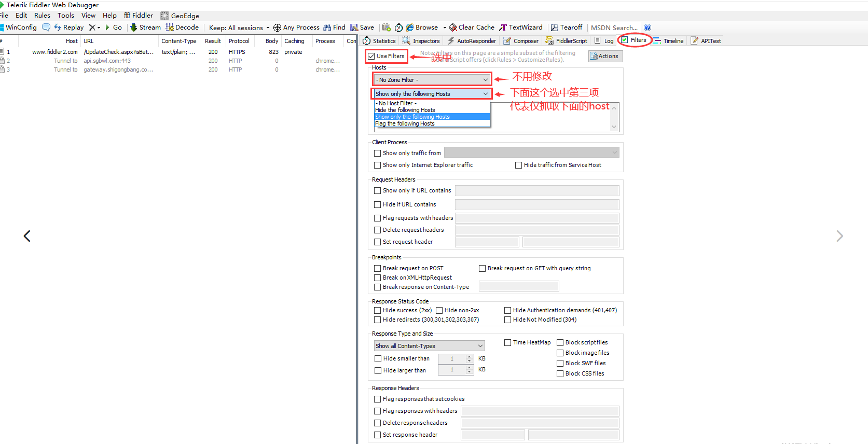Open the Rules menu
Viewport: 868px width, 444px height.
(x=42, y=16)
